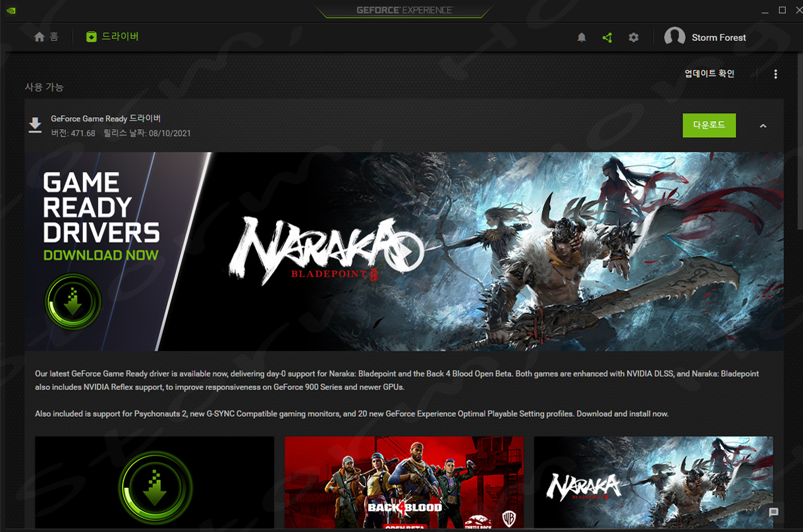Viewport: 803px width, 532px height.
Task: Click the version 471.68 text
Action: click(x=73, y=133)
